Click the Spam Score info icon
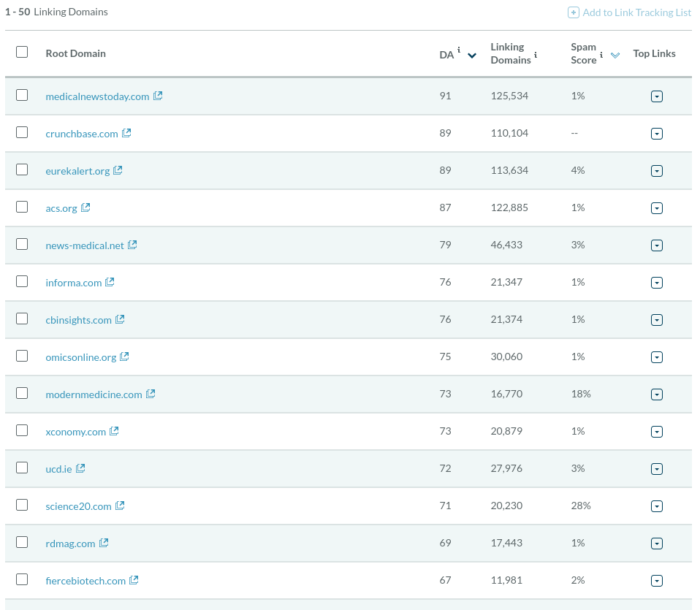Screen dimensions: 700x610 [601, 55]
